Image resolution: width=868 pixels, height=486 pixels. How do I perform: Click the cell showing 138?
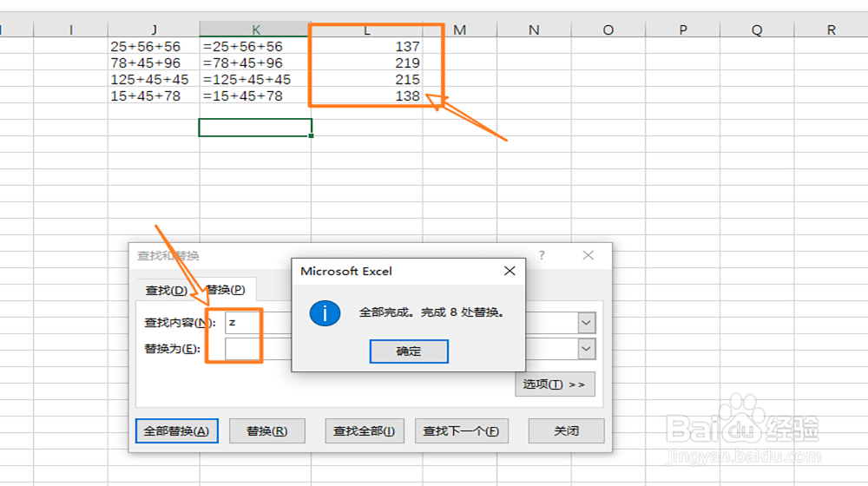(x=366, y=95)
